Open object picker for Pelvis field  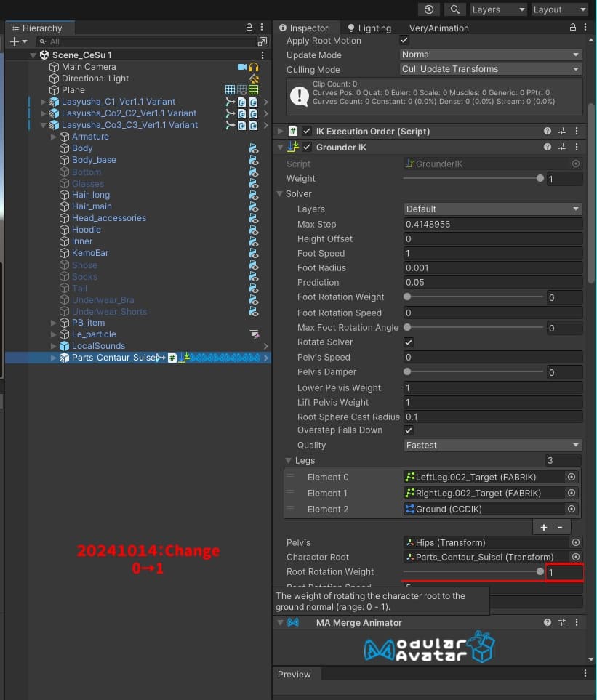(x=576, y=542)
